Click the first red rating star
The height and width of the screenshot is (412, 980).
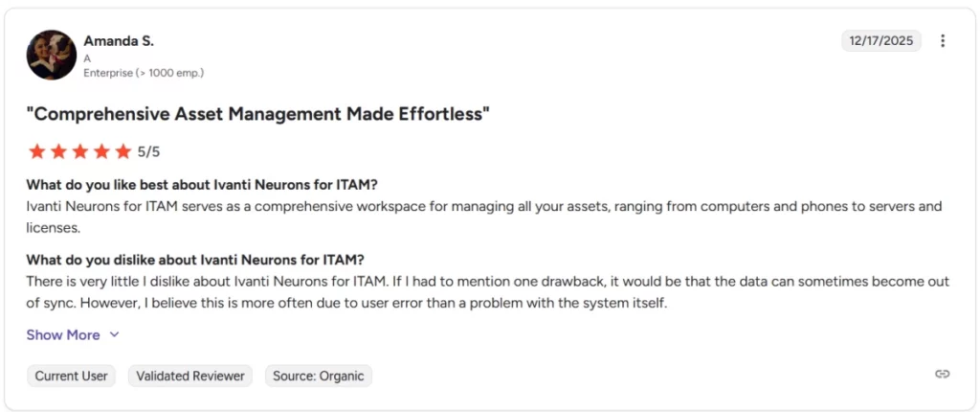(37, 151)
